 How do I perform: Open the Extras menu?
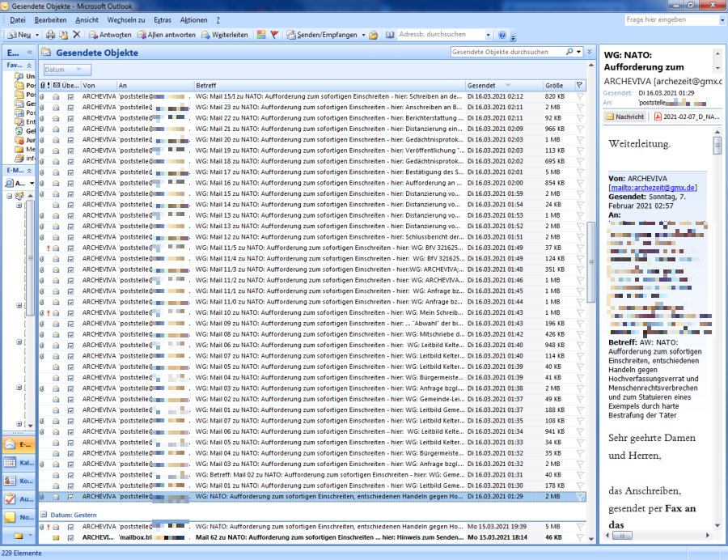[x=163, y=20]
